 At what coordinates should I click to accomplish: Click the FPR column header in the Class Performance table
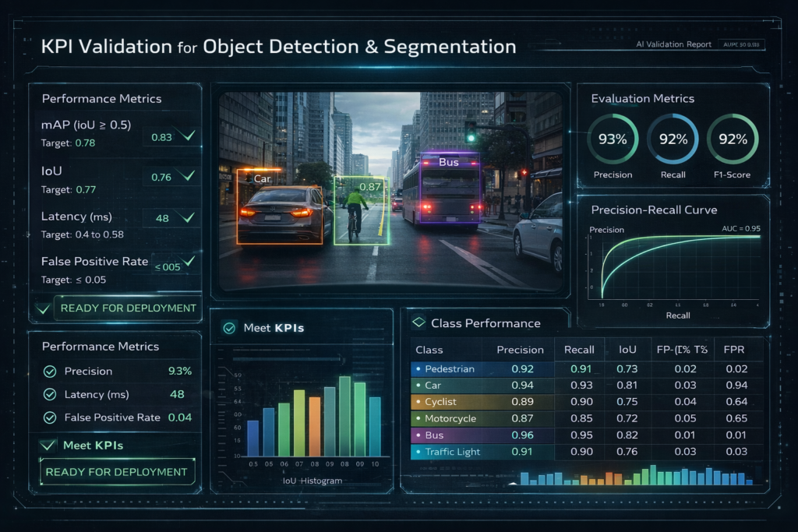tap(736, 350)
